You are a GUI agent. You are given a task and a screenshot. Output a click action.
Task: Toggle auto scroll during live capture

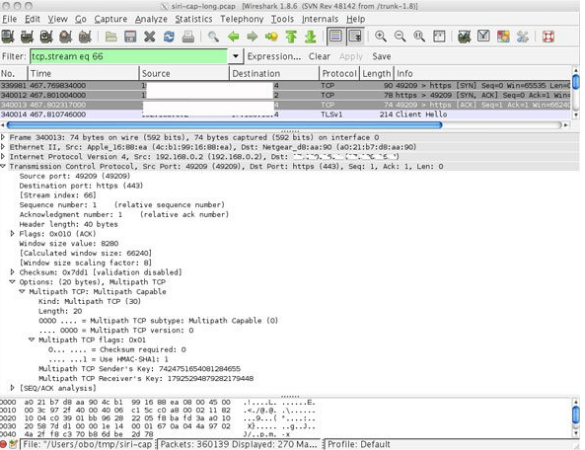tap(355, 37)
